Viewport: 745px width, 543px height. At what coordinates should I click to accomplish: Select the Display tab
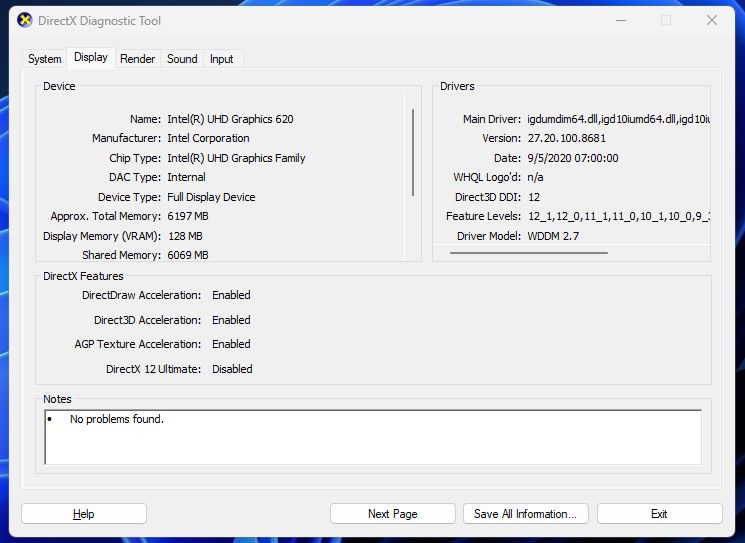[91, 57]
